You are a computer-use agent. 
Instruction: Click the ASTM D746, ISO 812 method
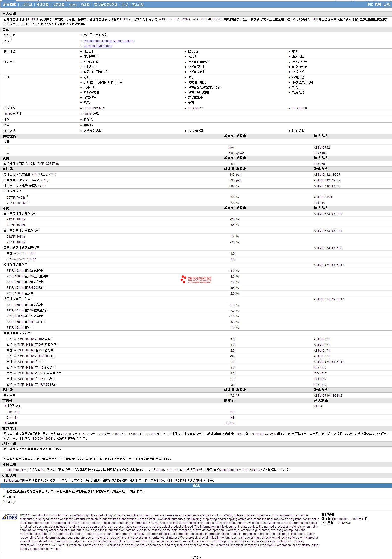(x=328, y=396)
